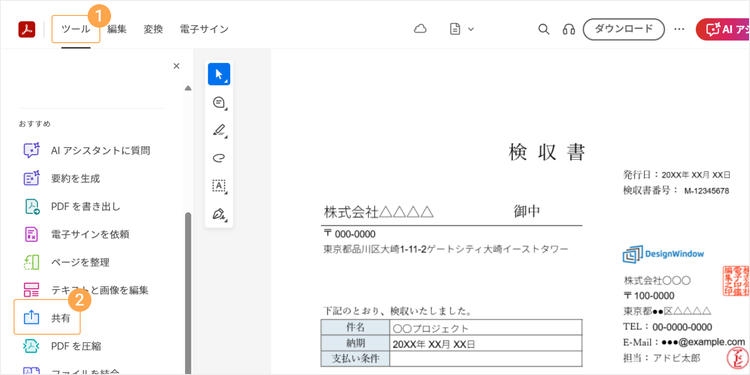Select 共有 tool
The width and height of the screenshot is (750, 375).
click(x=47, y=317)
